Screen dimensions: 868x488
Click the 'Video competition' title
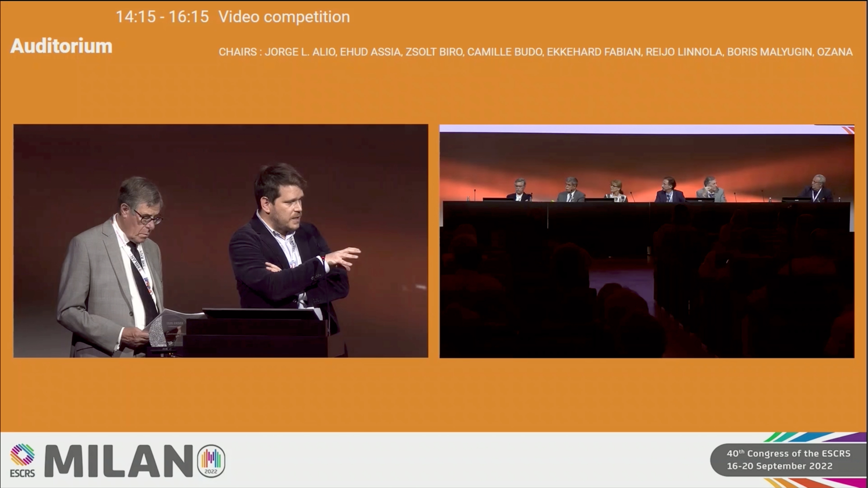pos(284,17)
